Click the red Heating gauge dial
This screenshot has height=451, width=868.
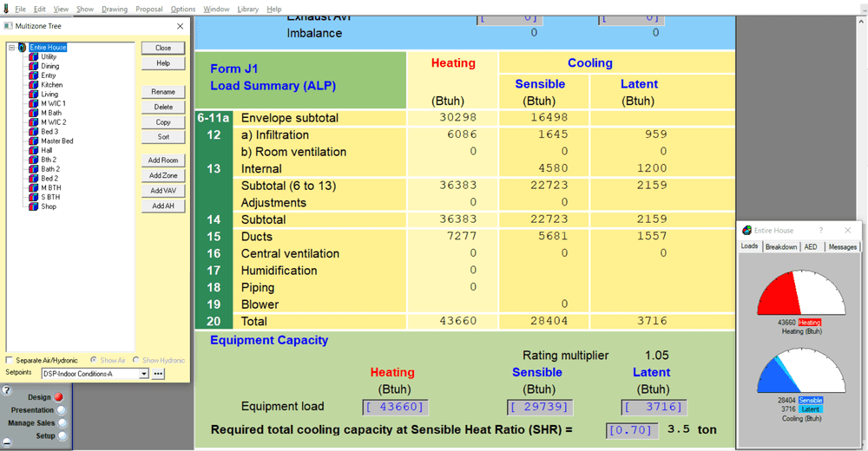click(x=801, y=293)
